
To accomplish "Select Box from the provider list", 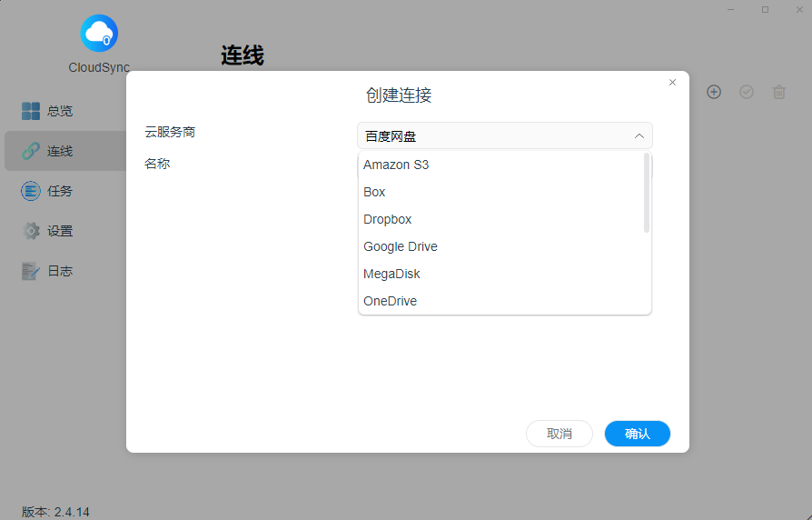I will [x=374, y=192].
